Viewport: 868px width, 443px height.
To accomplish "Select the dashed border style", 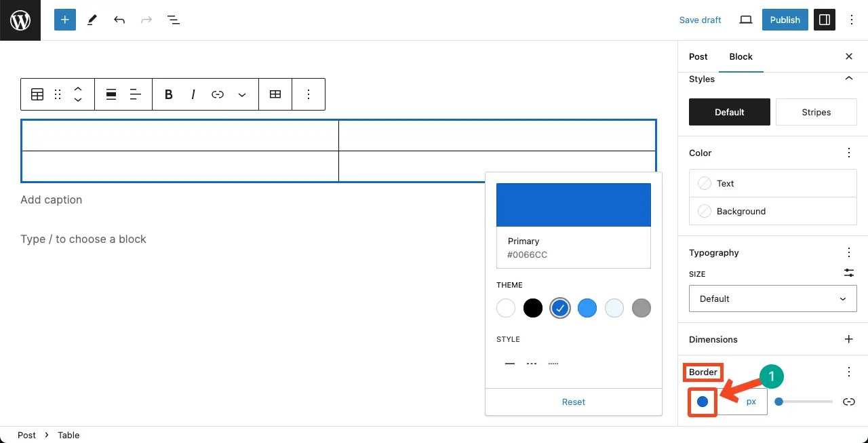I will pos(532,363).
